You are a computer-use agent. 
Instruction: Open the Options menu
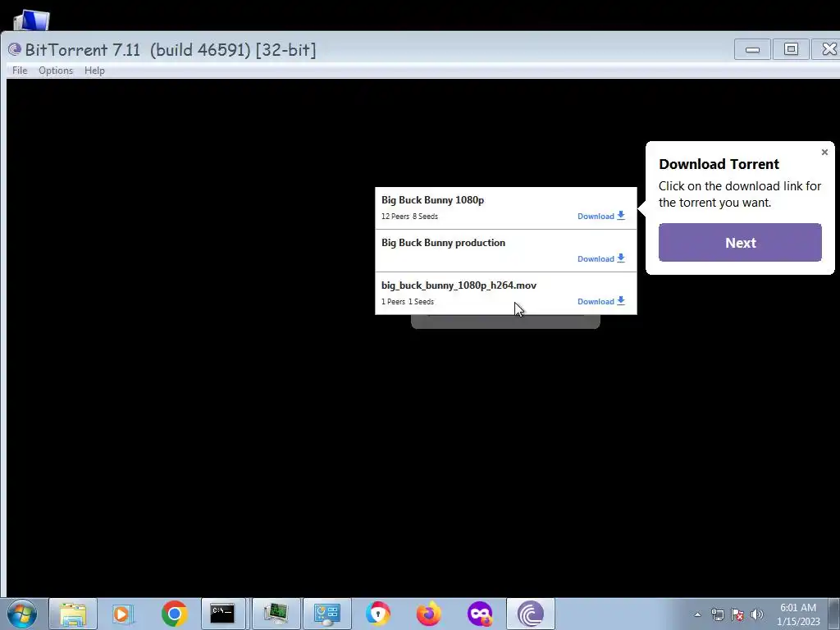tap(56, 71)
